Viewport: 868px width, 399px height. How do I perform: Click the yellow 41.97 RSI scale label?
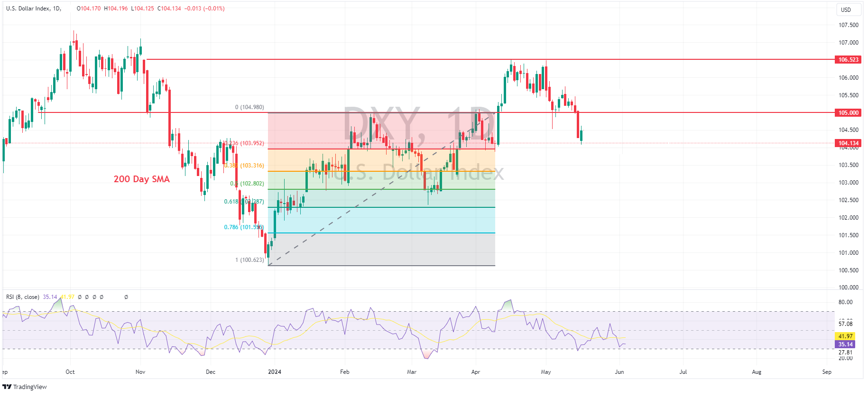point(845,336)
